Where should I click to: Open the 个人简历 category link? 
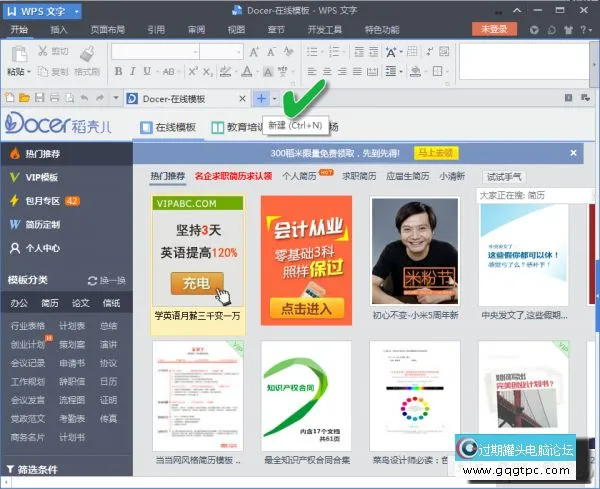(x=299, y=176)
